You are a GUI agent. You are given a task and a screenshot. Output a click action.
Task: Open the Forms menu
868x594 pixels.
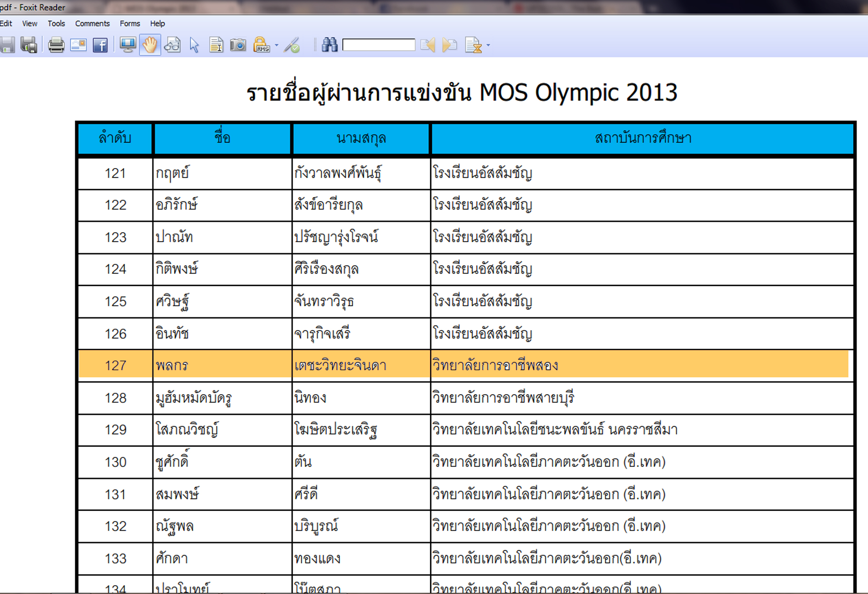pyautogui.click(x=130, y=23)
